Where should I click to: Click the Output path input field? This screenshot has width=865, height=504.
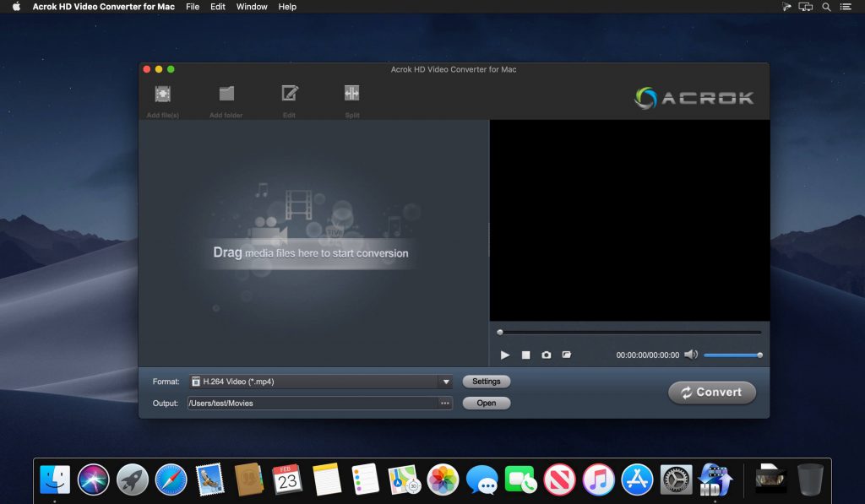click(x=313, y=403)
